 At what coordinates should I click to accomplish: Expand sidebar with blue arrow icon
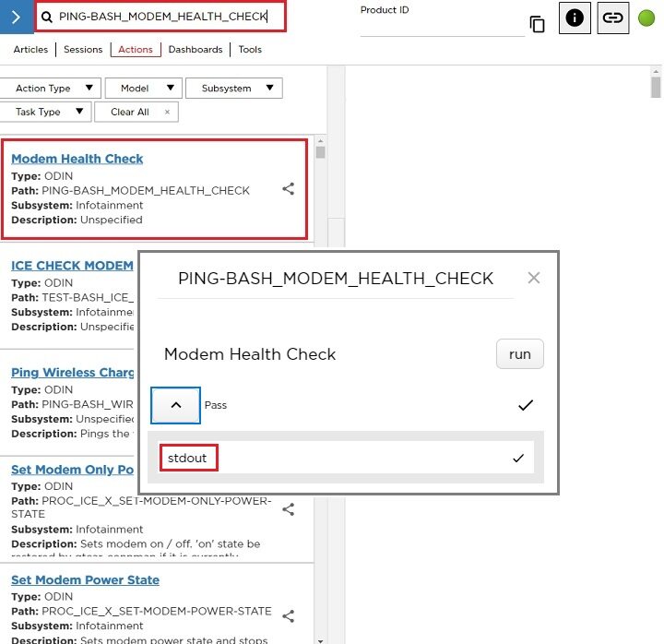(x=16, y=17)
